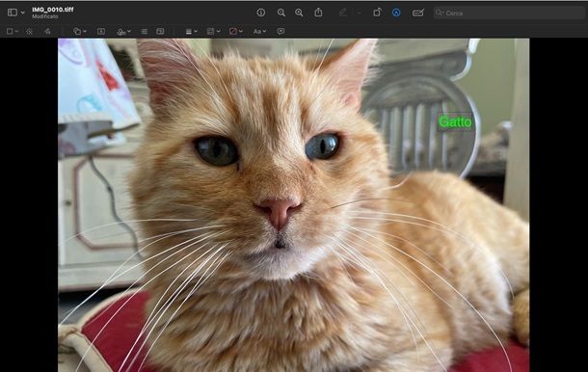Open the shape style line thickness menu

[x=191, y=32]
